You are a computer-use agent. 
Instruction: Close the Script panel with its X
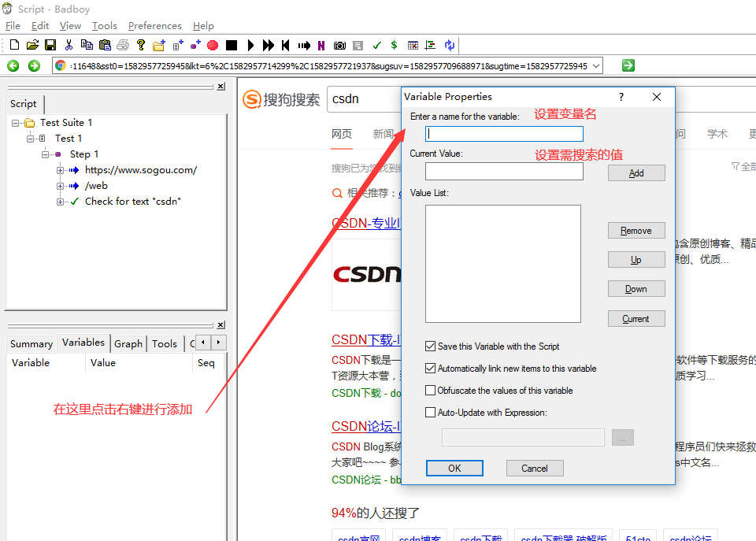pos(220,87)
